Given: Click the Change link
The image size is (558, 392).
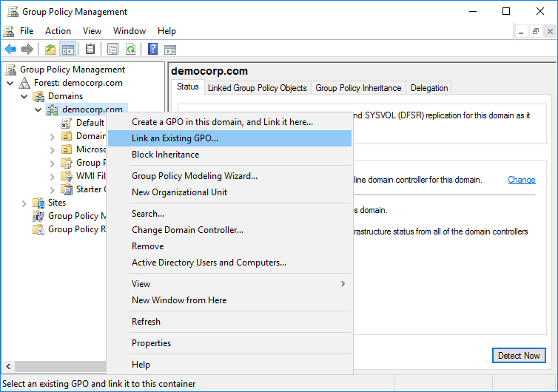Looking at the screenshot, I should (x=521, y=180).
